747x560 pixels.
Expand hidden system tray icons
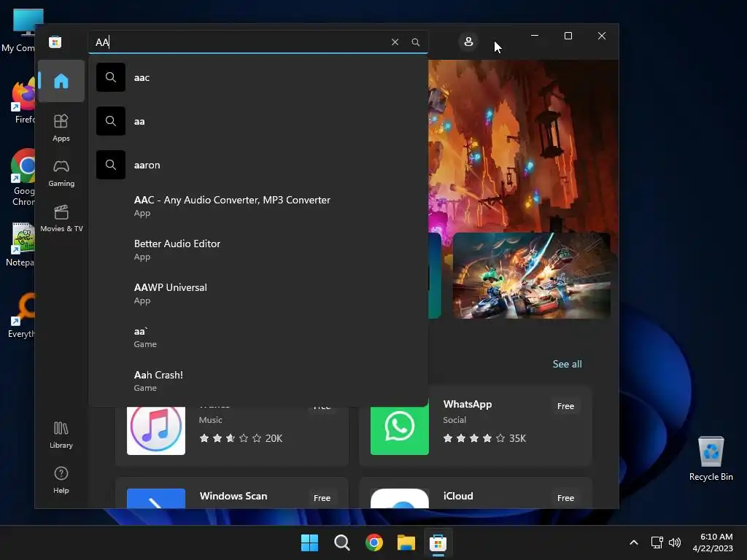pos(634,542)
